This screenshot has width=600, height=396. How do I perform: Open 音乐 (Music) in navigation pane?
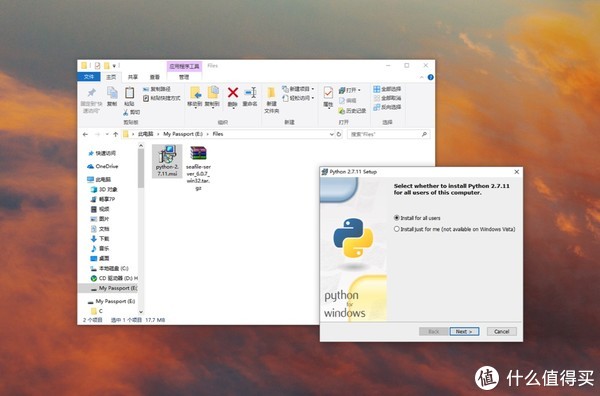click(x=100, y=249)
